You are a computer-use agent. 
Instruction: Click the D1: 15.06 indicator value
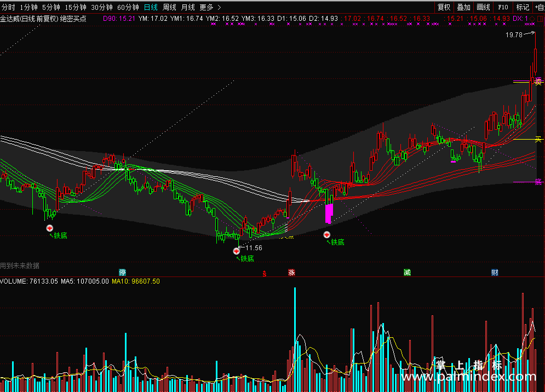coord(291,19)
